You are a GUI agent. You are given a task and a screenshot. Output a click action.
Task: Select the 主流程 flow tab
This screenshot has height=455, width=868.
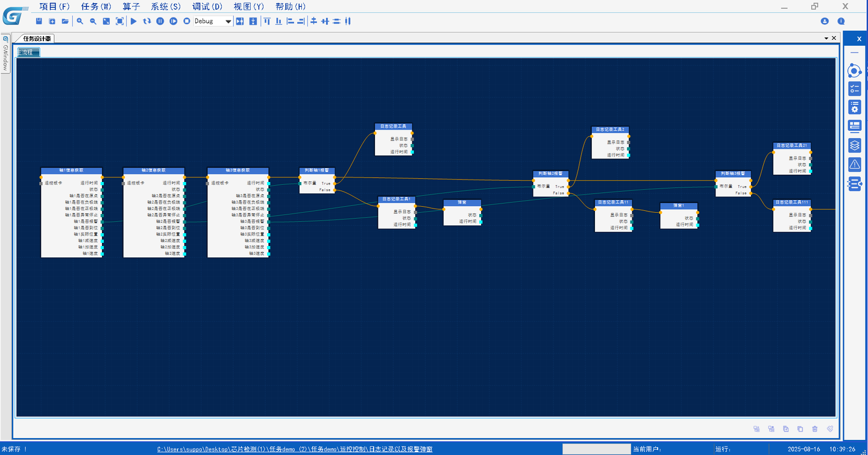click(28, 52)
